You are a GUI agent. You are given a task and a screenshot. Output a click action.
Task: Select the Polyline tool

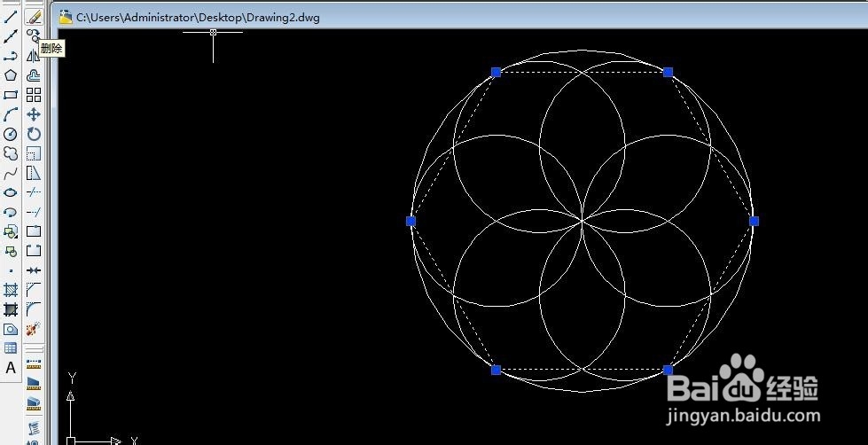11,56
